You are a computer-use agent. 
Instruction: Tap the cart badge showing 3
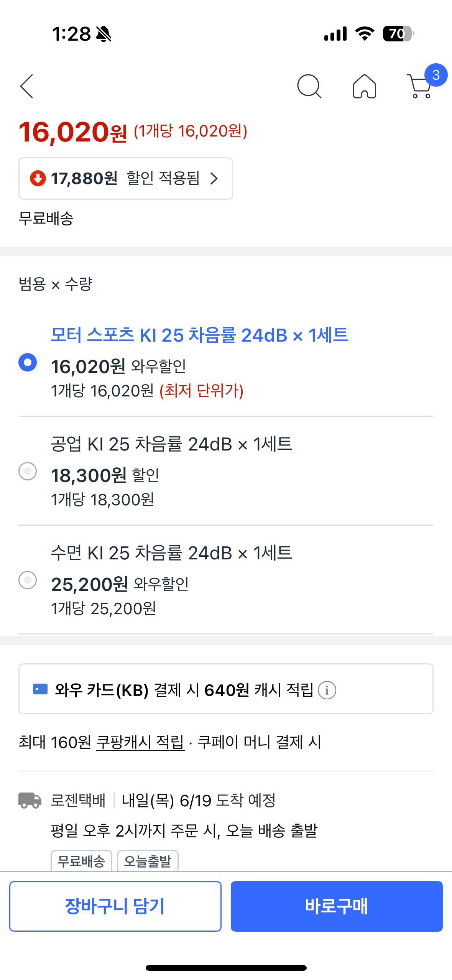[x=436, y=75]
